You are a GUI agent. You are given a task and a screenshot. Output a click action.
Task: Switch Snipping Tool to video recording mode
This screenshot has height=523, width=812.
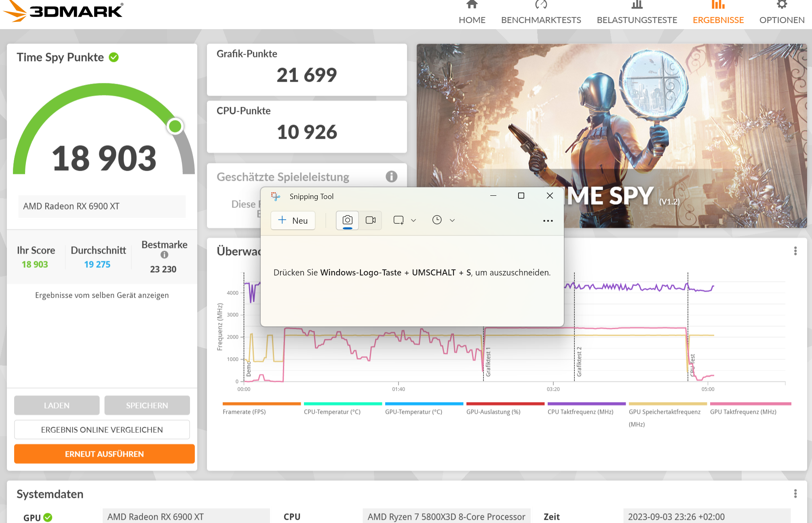371,220
